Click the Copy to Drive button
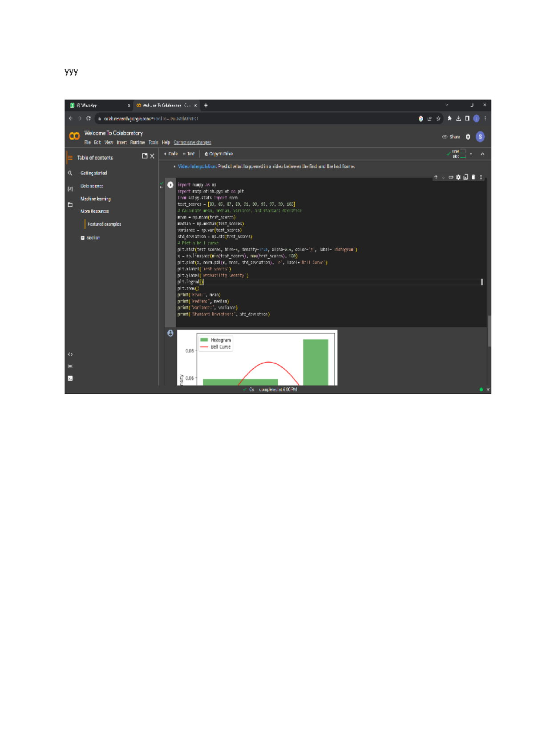Viewport: 534px width, 756px height. (x=218, y=154)
